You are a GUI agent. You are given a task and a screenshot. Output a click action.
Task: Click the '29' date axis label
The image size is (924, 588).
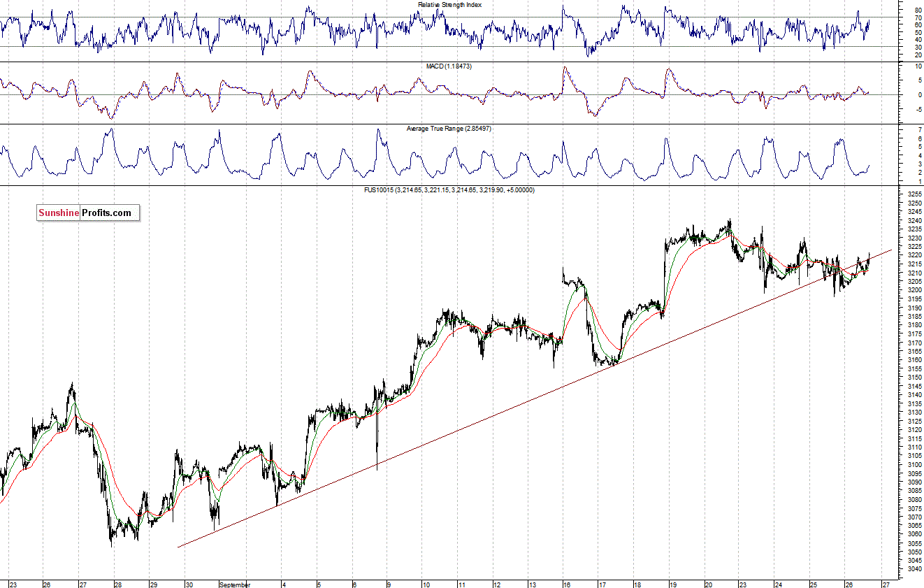point(153,585)
